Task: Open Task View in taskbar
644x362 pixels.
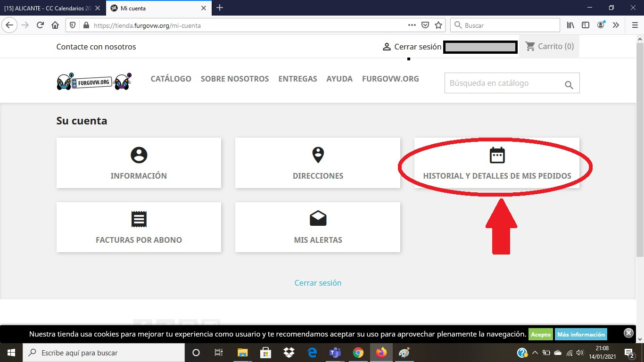Action: click(219, 353)
